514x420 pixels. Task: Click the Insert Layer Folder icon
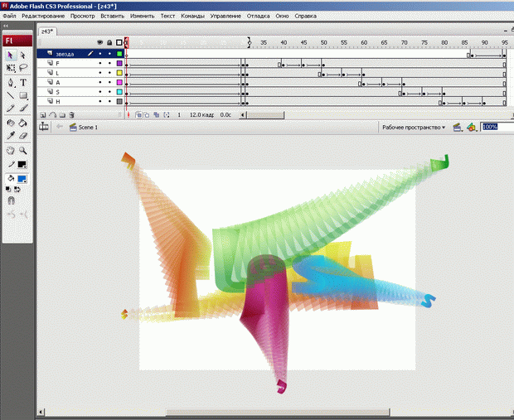pyautogui.click(x=62, y=115)
